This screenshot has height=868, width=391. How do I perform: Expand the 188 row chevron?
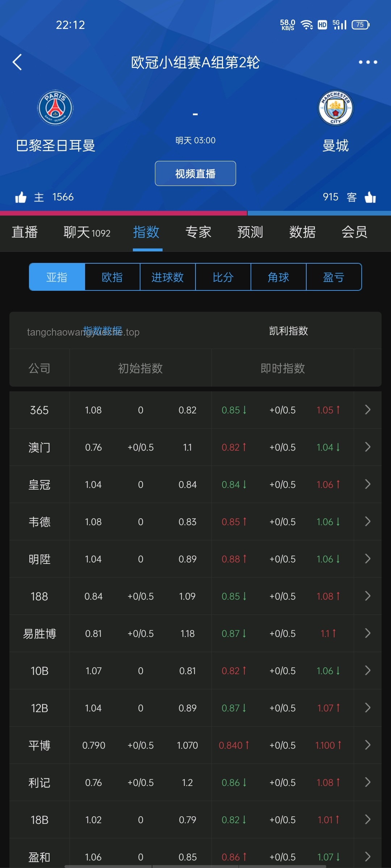(x=367, y=596)
